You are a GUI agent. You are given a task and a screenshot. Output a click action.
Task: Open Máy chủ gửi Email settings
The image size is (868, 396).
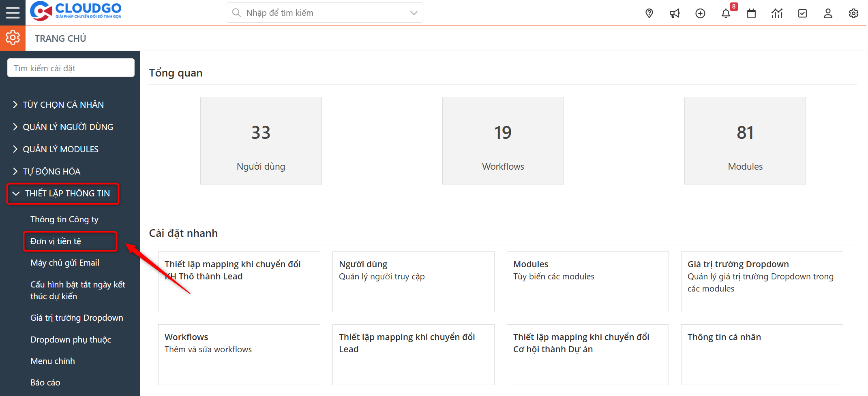point(64,263)
